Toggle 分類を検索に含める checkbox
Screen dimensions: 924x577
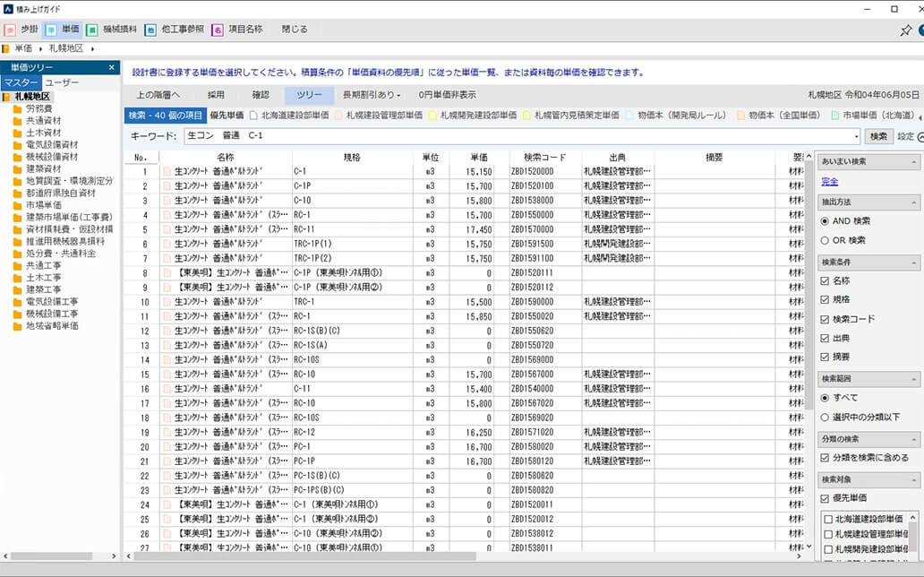(825, 458)
